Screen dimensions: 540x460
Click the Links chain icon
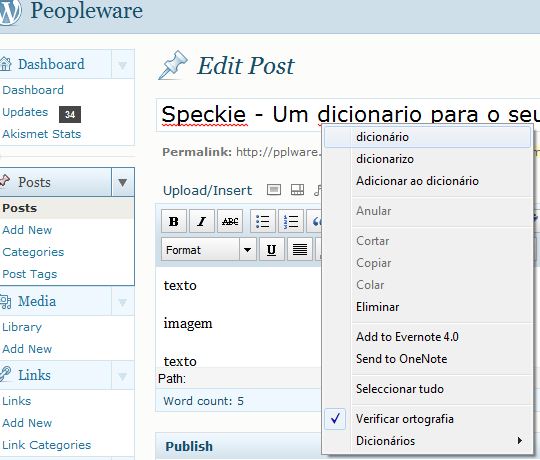[6, 374]
